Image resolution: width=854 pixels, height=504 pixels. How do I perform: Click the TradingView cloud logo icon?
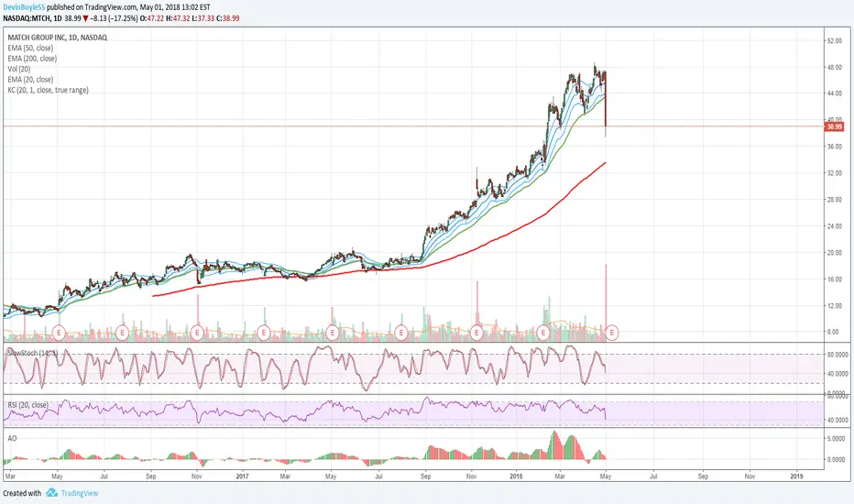pyautogui.click(x=51, y=493)
